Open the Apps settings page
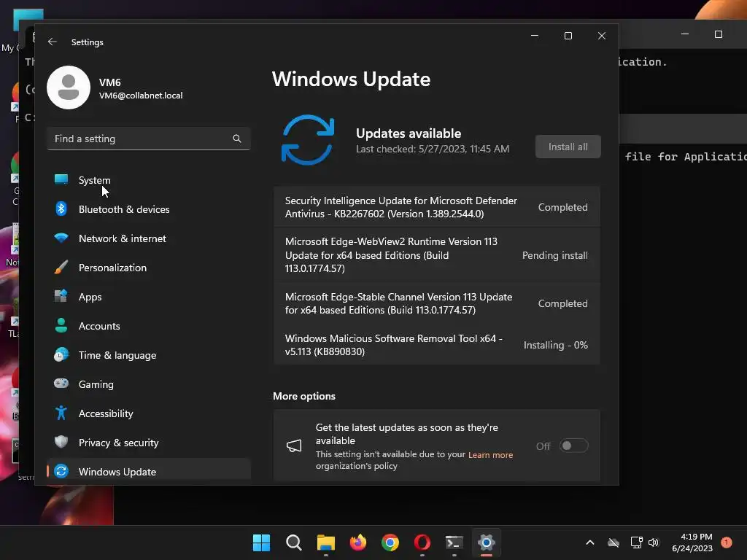Viewport: 747px width, 560px height. point(149,297)
